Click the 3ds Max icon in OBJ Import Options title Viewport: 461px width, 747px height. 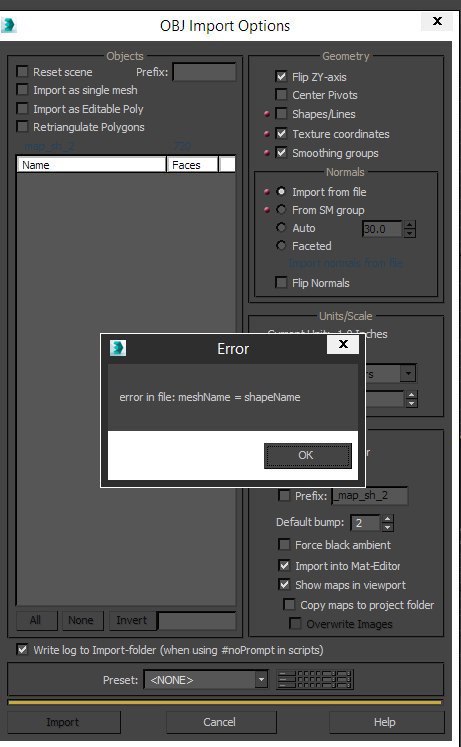point(8,25)
